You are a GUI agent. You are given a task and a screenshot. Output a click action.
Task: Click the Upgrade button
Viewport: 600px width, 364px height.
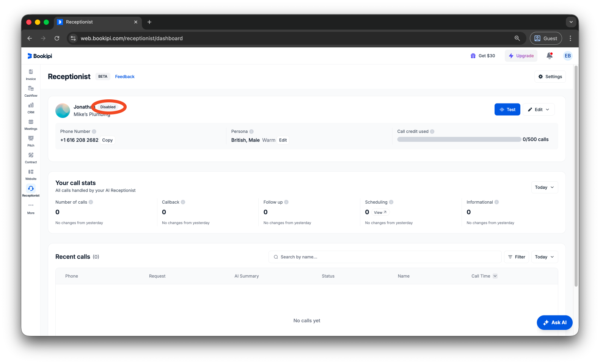click(x=521, y=56)
